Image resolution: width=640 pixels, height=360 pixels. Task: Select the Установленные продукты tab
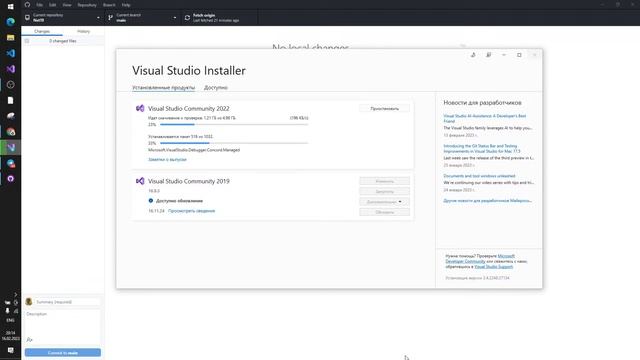(x=164, y=87)
